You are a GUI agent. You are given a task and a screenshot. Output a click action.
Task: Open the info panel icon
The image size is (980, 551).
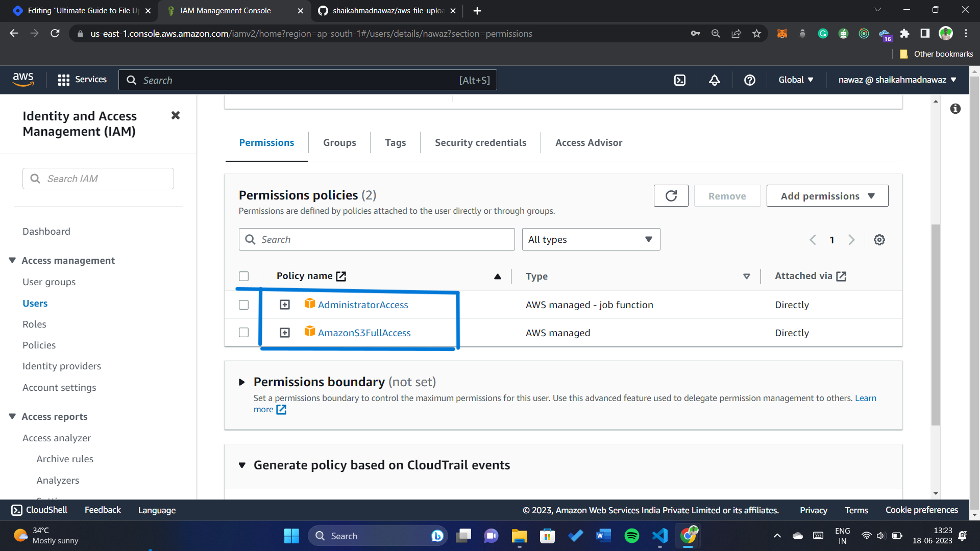click(x=955, y=109)
